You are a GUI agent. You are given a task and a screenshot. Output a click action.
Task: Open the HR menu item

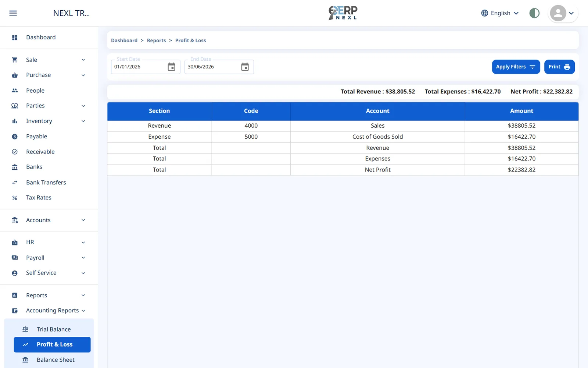49,242
